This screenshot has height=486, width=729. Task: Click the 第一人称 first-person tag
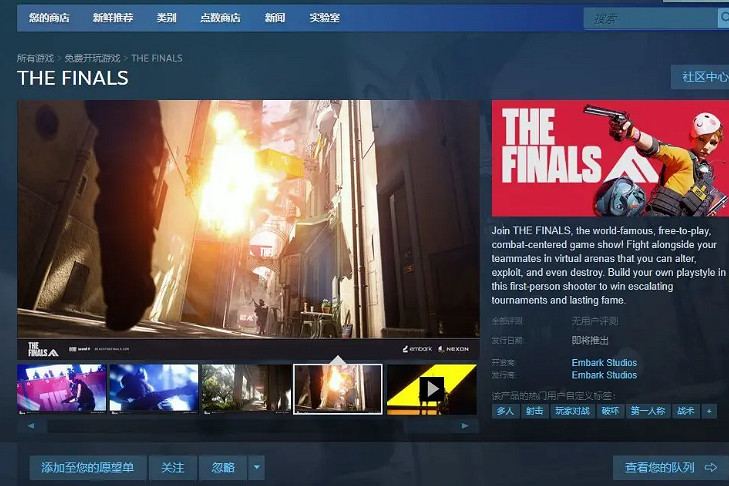pyautogui.click(x=648, y=411)
